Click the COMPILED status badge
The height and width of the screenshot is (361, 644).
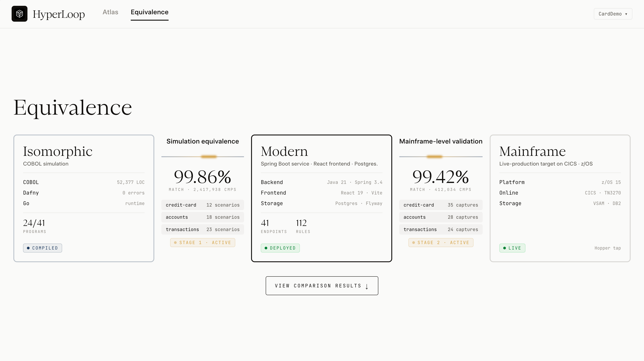[43, 248]
